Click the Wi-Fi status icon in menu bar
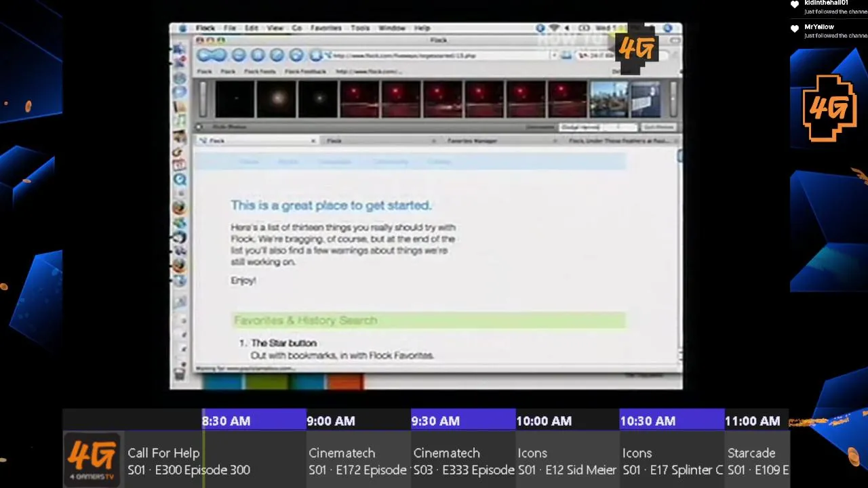Viewport: 868px width, 488px height. click(554, 28)
